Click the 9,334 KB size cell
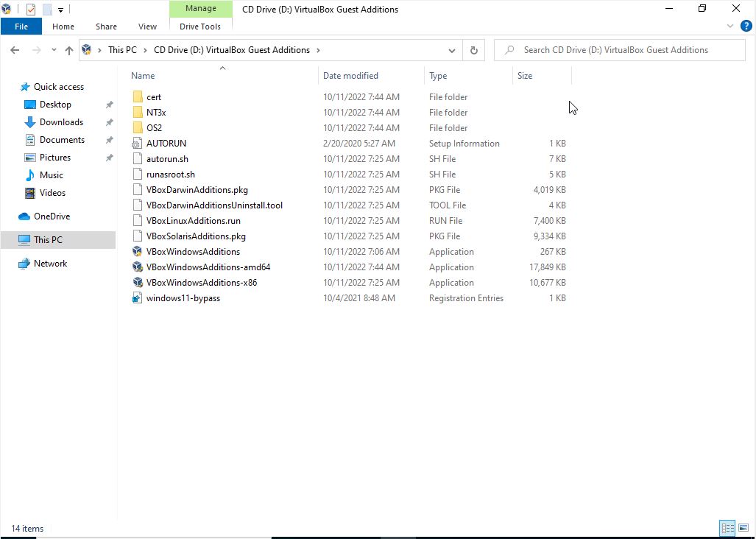This screenshot has width=756, height=539. [550, 236]
